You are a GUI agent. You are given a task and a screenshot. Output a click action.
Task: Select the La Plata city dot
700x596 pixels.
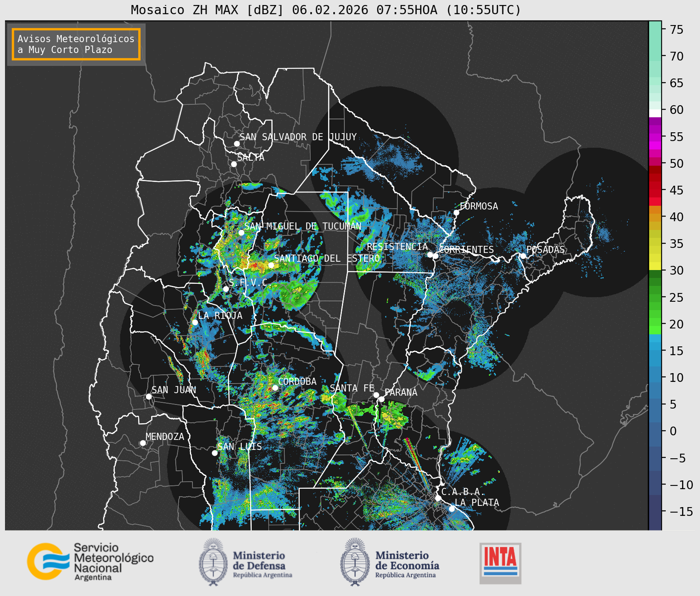tap(452, 508)
